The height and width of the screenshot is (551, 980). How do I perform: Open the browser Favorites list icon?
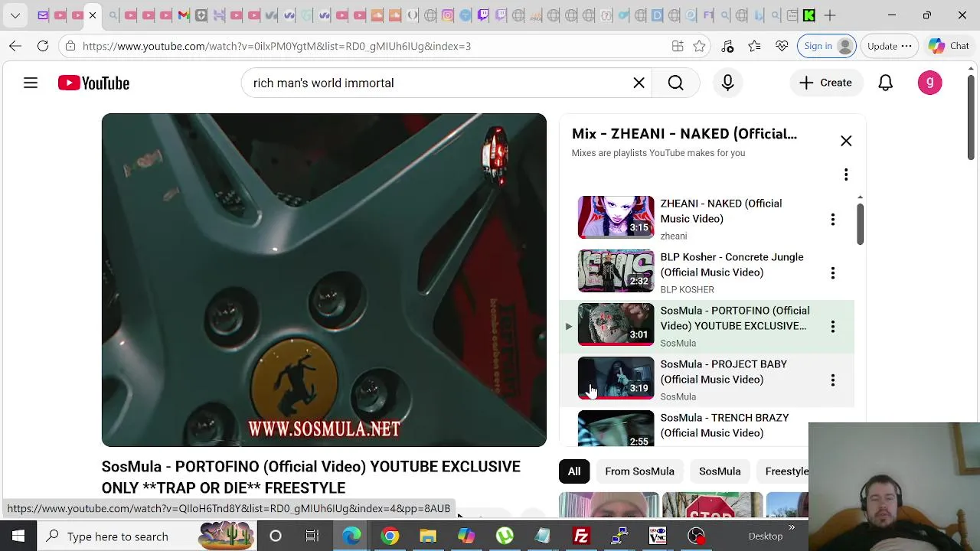754,46
